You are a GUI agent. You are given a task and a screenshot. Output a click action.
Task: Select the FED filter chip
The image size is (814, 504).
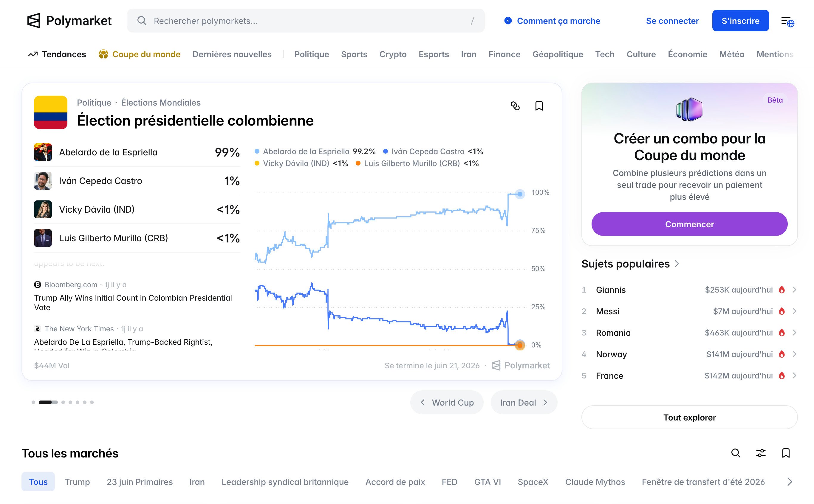[449, 482]
